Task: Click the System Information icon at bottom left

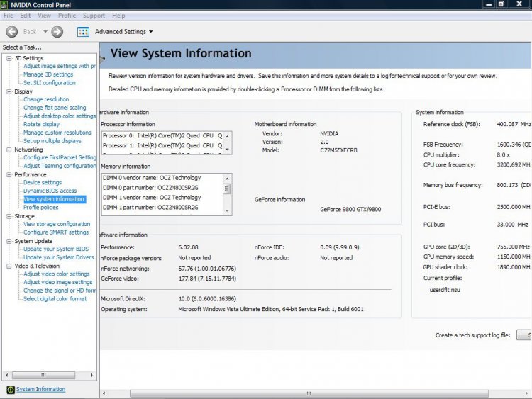Action: 11,390
